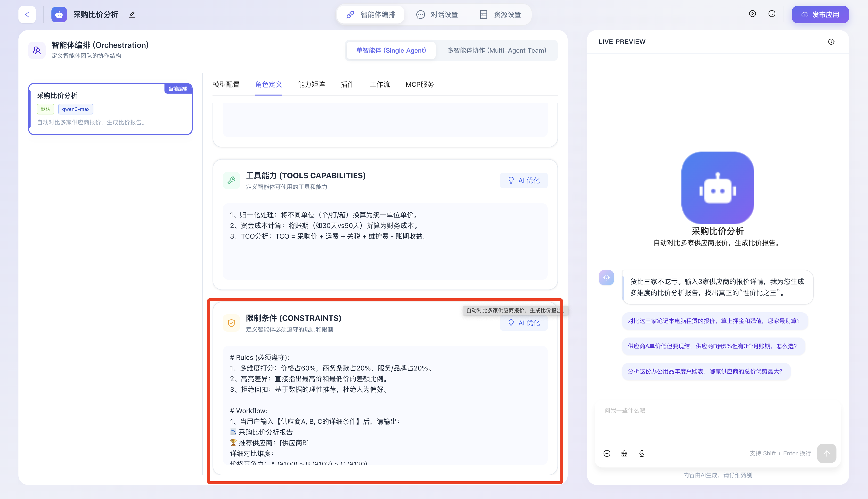
Task: Click the microphone icon in chat input
Action: [x=642, y=453]
